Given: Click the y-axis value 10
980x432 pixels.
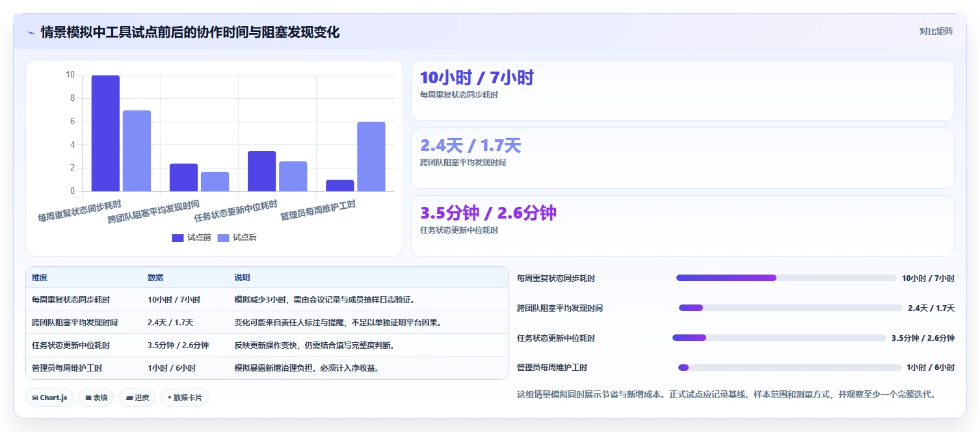Looking at the screenshot, I should coord(70,75).
